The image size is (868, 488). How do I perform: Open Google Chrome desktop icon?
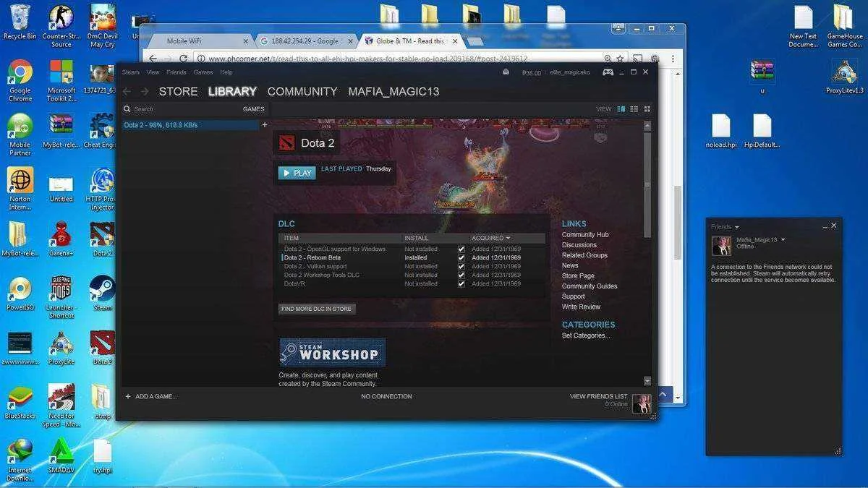click(20, 72)
